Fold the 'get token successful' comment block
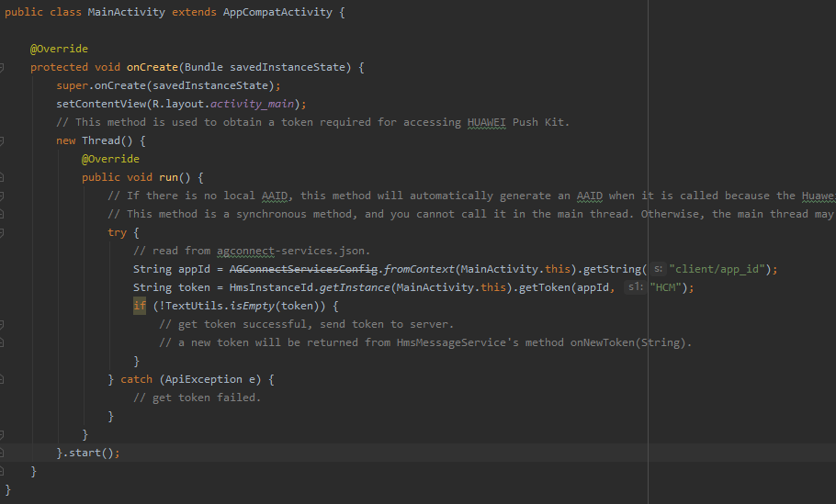This screenshot has width=836, height=504. coord(3,324)
